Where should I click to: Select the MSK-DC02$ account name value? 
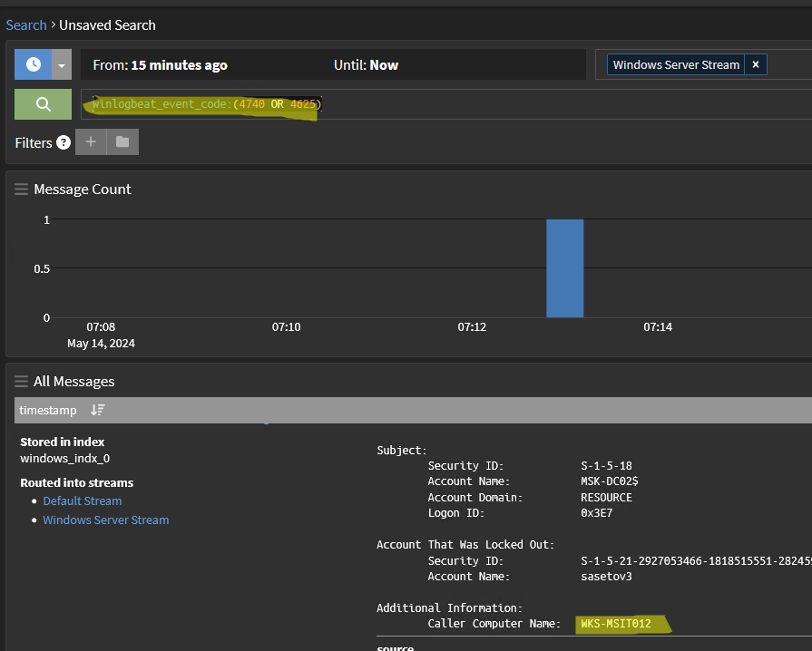coord(610,481)
